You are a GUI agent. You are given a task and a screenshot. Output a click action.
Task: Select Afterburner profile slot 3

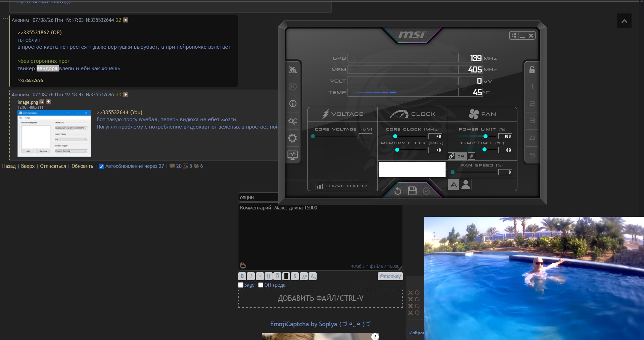pyautogui.click(x=532, y=121)
